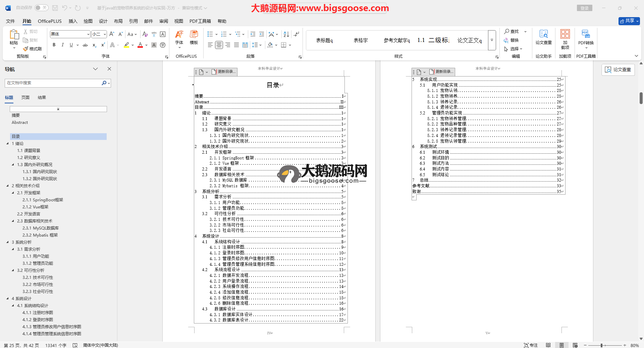Toggle italic formatting

[62, 45]
